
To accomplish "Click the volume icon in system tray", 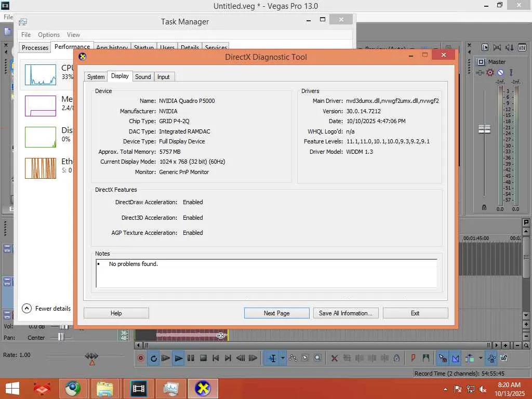I will [x=483, y=389].
